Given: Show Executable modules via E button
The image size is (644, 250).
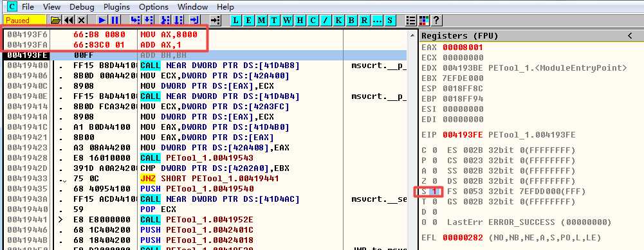Looking at the screenshot, I should click(248, 20).
